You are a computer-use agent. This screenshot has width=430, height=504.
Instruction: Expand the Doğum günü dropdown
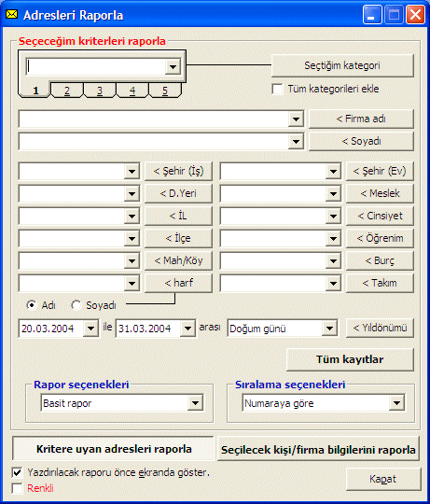tap(329, 329)
